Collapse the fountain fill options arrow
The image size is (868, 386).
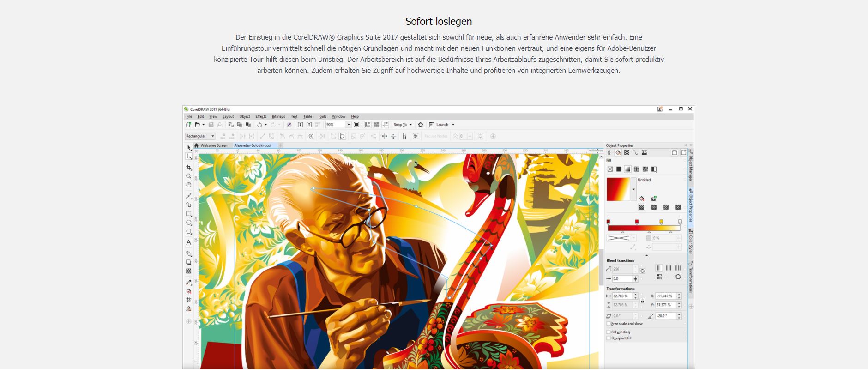[646, 255]
